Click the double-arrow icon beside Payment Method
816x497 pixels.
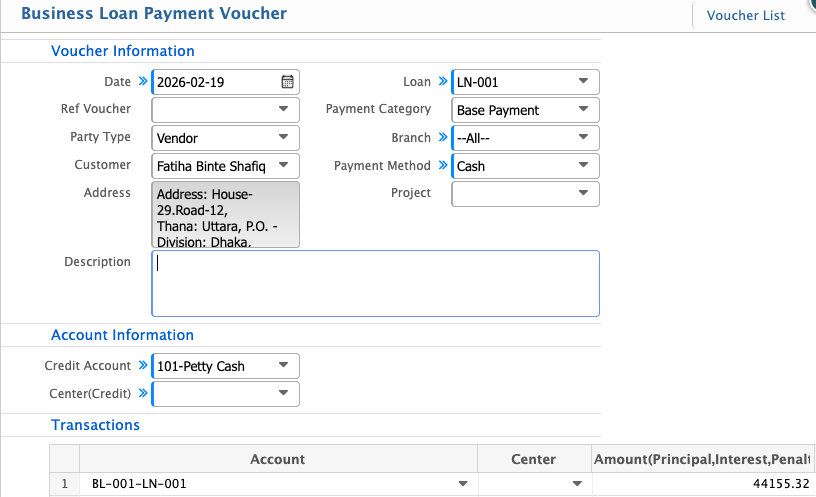pos(443,166)
